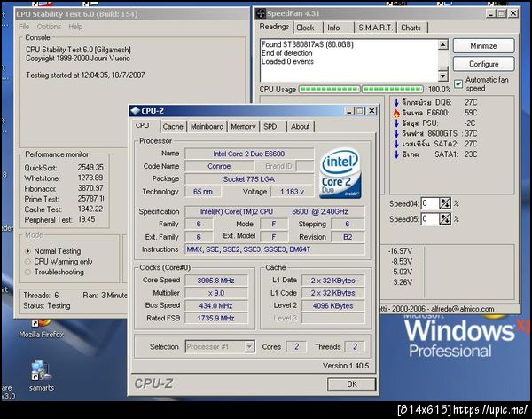
Task: Open the S.M.A.R.T. tab in SpeedFan
Action: pyautogui.click(x=375, y=28)
